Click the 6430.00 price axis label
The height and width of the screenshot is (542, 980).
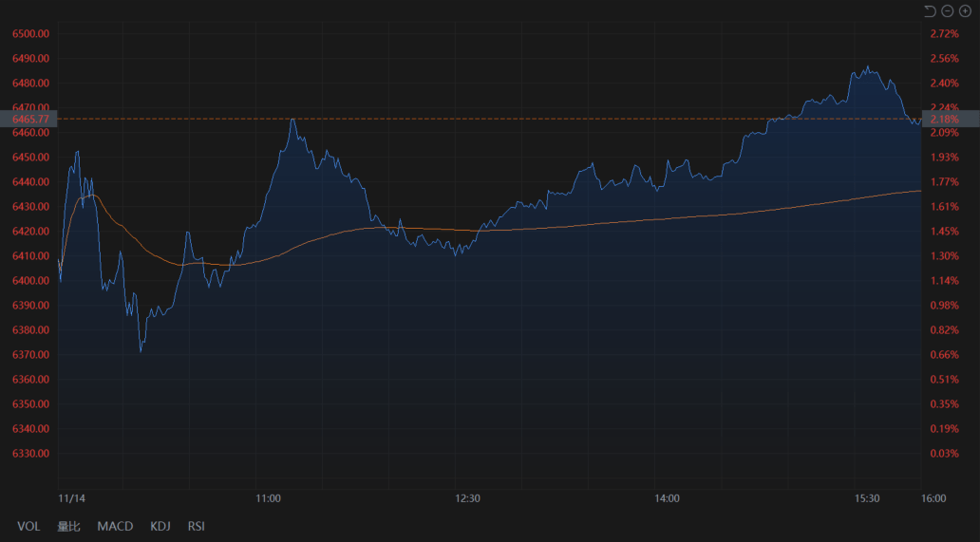coord(30,207)
